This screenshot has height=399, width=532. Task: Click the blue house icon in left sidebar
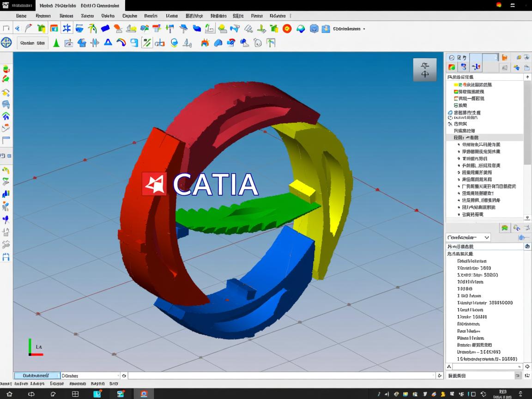[x=6, y=116]
